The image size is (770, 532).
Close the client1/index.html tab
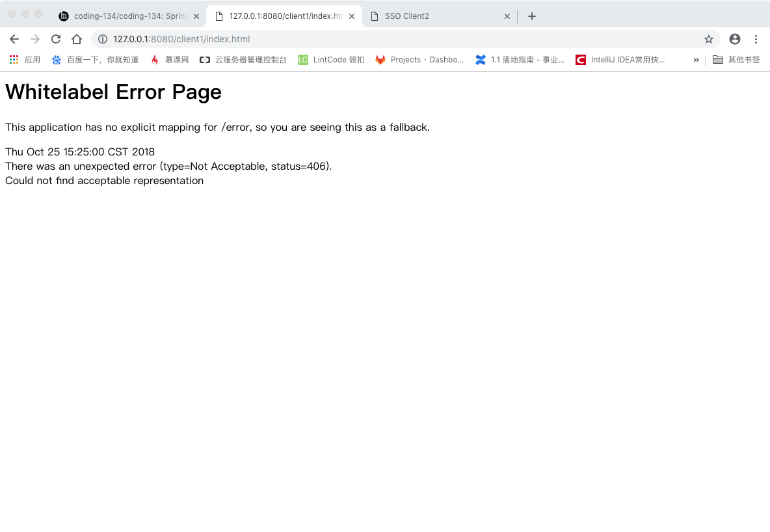352,16
